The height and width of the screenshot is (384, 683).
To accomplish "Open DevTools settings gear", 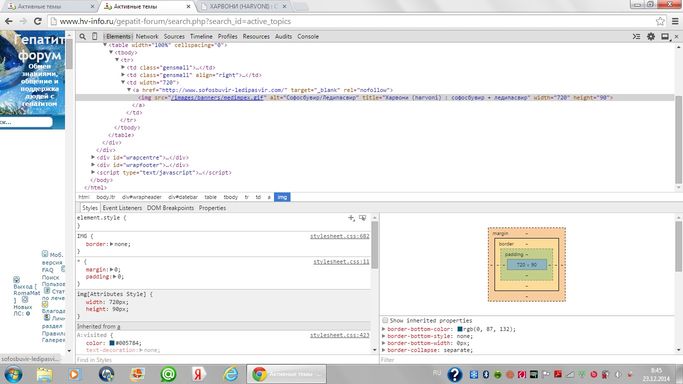I will click(651, 37).
